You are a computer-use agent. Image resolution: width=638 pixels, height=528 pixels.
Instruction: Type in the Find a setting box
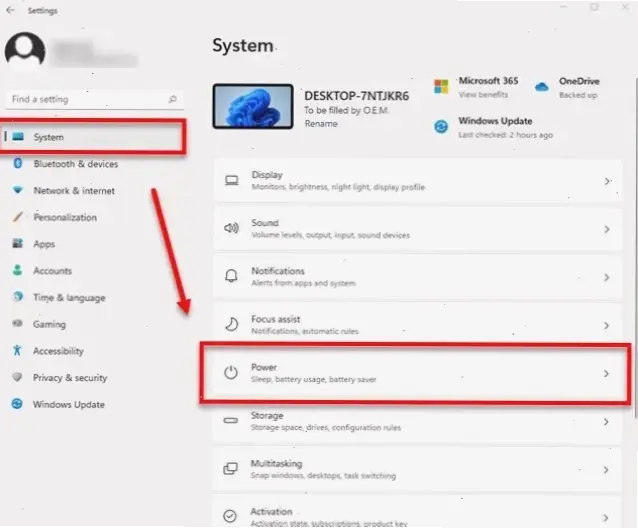[85, 100]
